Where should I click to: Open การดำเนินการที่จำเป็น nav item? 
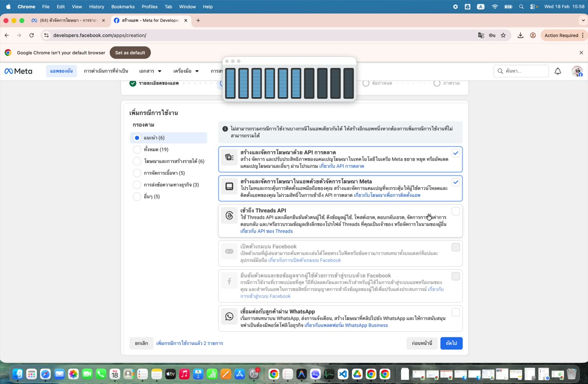tap(106, 71)
